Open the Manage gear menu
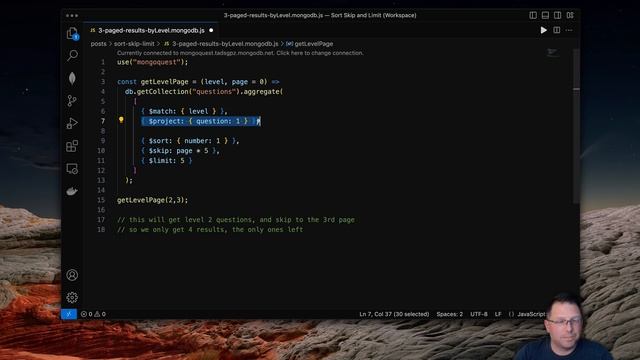 click(x=72, y=298)
